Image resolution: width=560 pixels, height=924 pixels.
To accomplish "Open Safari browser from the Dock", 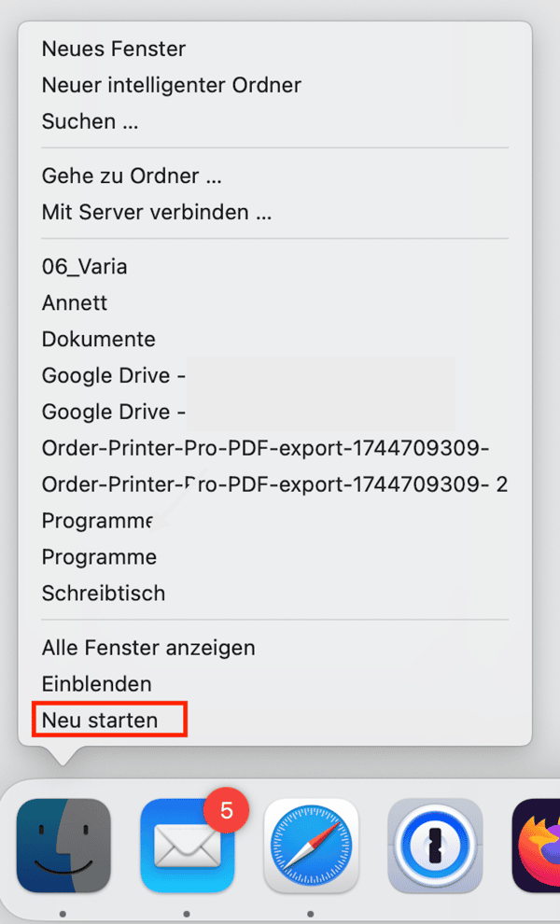I will pyautogui.click(x=311, y=845).
